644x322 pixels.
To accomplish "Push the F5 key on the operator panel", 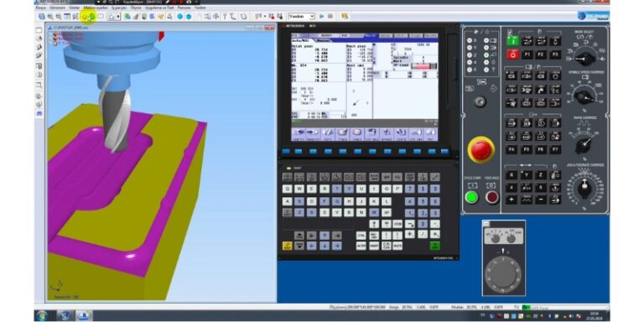I will pyautogui.click(x=527, y=149).
